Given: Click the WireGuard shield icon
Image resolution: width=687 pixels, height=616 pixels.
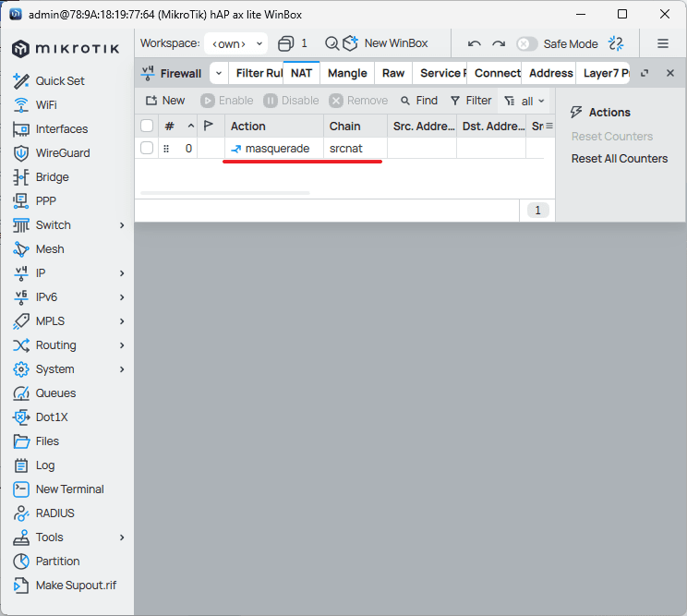Looking at the screenshot, I should click(21, 153).
